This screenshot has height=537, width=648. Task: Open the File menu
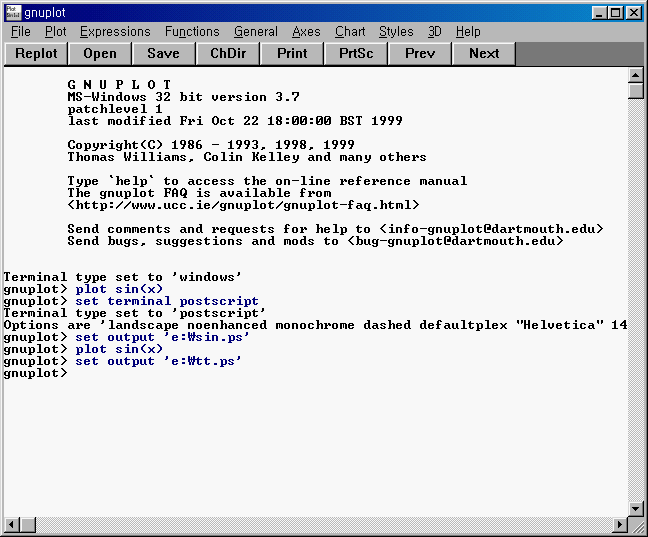point(21,32)
